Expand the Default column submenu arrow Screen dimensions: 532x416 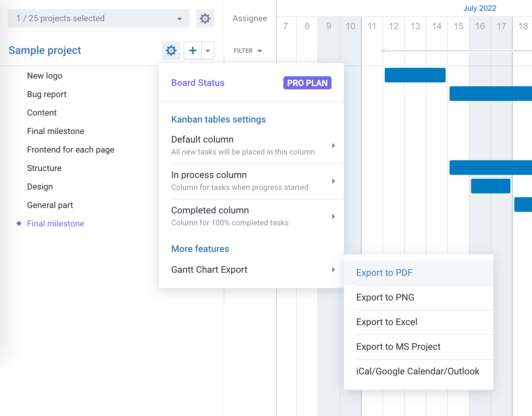tap(333, 146)
